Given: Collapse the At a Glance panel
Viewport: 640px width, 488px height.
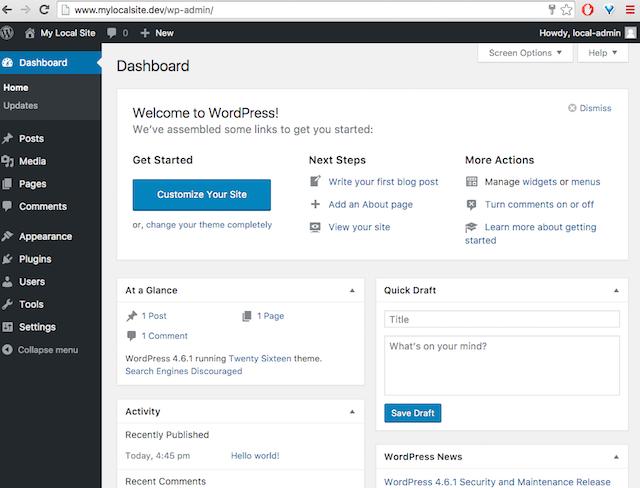Looking at the screenshot, I should pyautogui.click(x=351, y=291).
